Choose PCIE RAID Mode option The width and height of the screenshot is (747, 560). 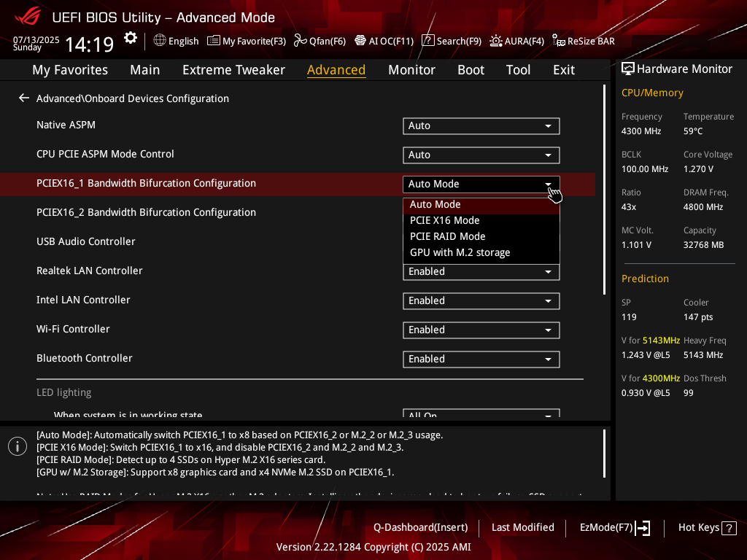(x=481, y=237)
